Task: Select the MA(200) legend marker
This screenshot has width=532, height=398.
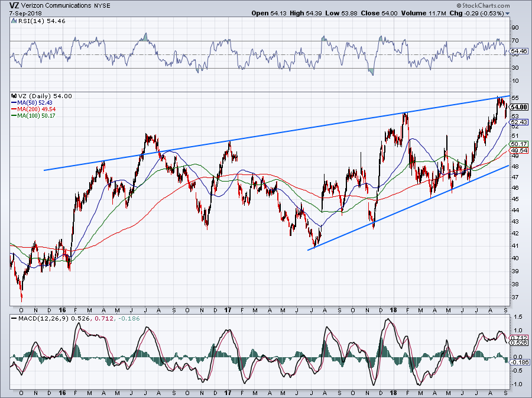Action: 14,109
